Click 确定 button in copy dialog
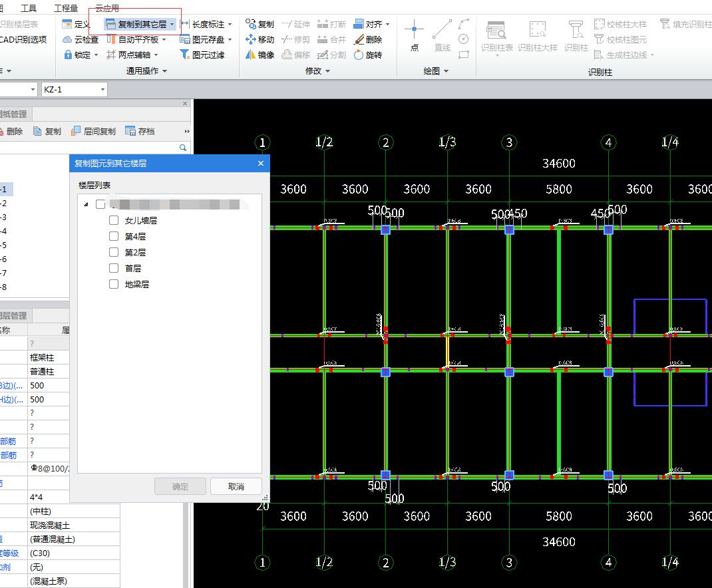The image size is (712, 588). (x=180, y=486)
